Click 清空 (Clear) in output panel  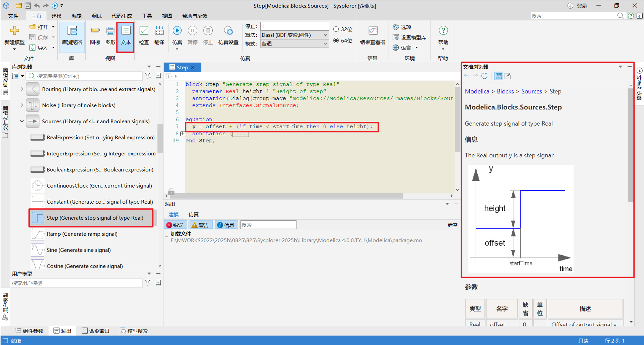[452, 225]
